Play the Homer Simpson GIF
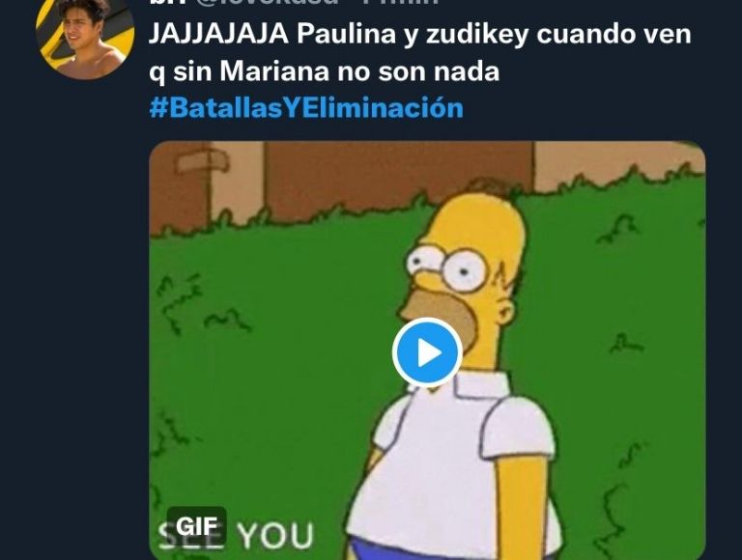 pyautogui.click(x=427, y=352)
